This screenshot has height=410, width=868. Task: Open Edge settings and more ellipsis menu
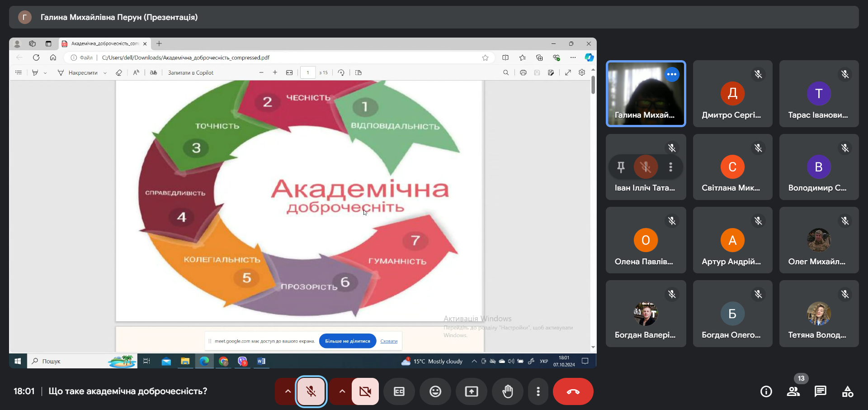(573, 57)
